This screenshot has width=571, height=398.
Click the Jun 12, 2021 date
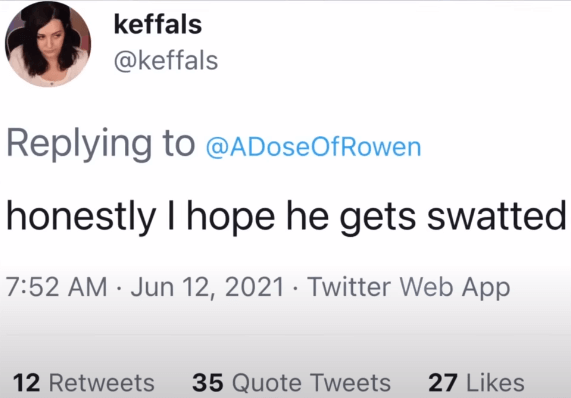[207, 288]
